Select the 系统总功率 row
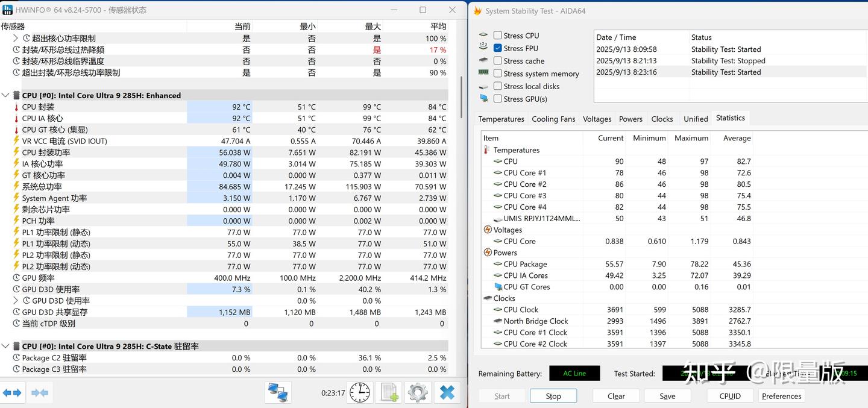 point(224,187)
